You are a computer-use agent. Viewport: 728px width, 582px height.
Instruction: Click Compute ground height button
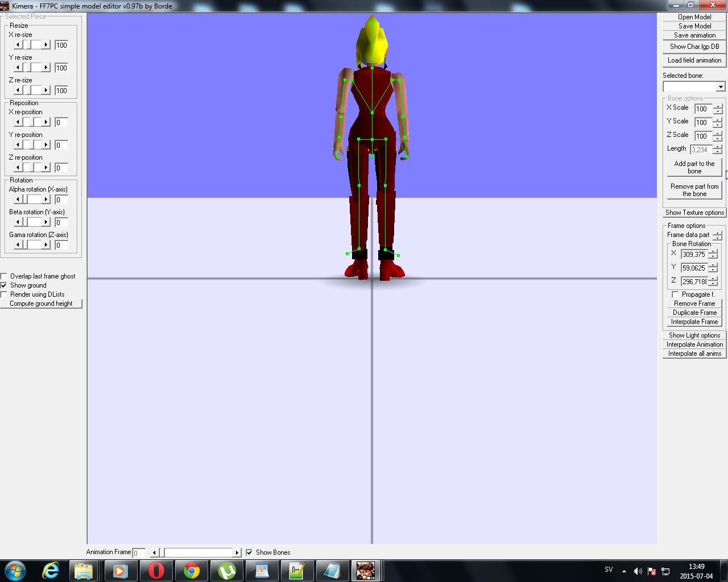41,304
